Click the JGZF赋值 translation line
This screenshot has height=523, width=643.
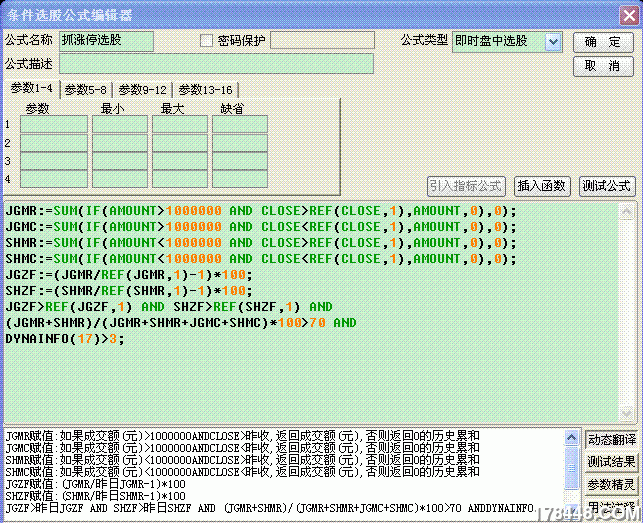(x=96, y=484)
